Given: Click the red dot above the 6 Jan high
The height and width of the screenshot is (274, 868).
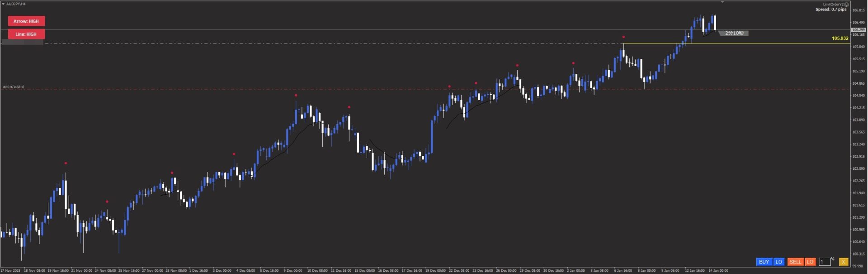Looking at the screenshot, I should click(623, 37).
